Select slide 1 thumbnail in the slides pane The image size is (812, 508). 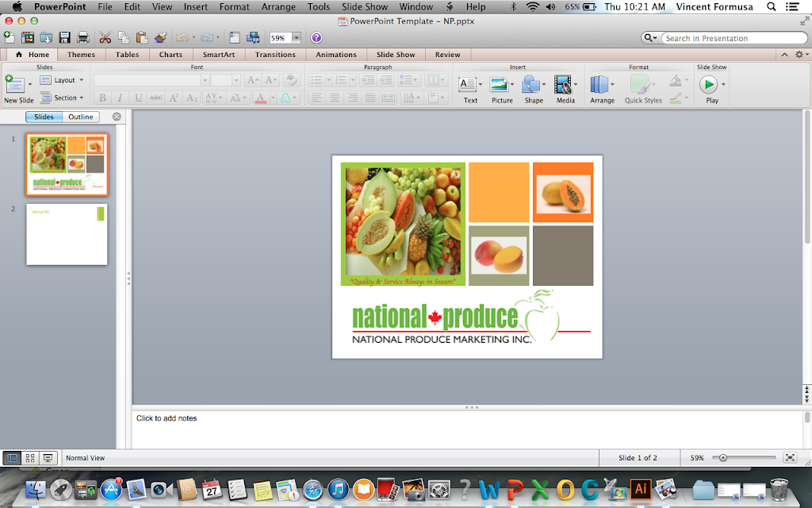click(x=67, y=164)
